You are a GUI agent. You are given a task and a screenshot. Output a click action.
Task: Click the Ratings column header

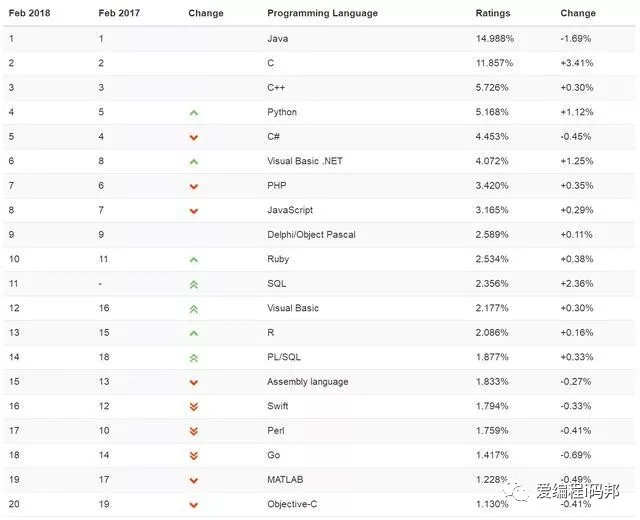coord(493,13)
